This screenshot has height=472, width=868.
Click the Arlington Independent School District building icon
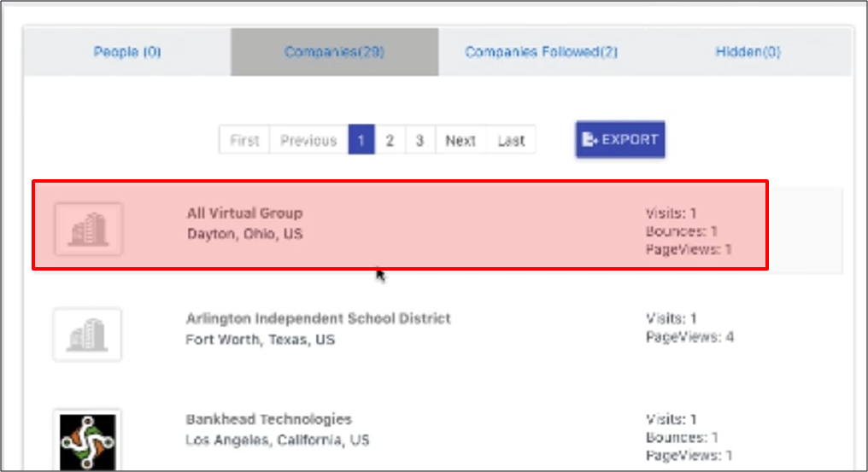click(x=87, y=335)
